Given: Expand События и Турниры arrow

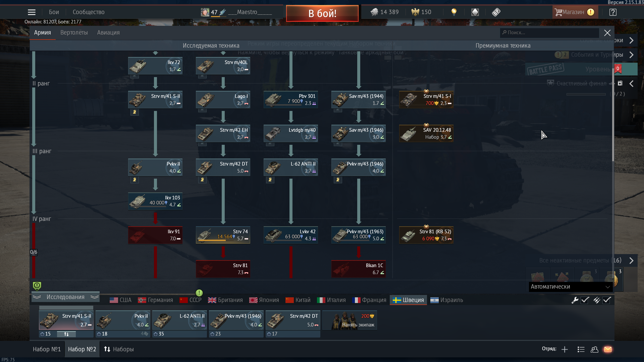Looking at the screenshot, I should point(632,55).
